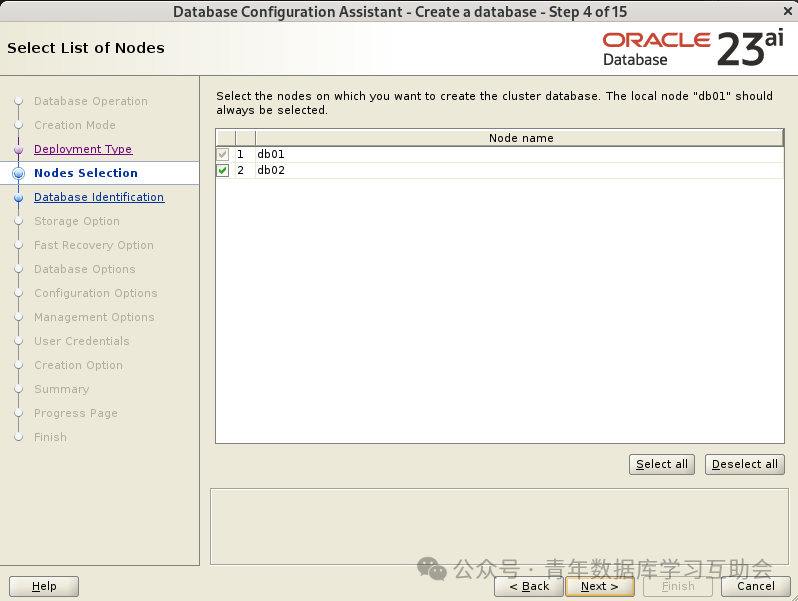Click the Configuration Options step label
The height and width of the screenshot is (601, 798).
click(x=96, y=293)
